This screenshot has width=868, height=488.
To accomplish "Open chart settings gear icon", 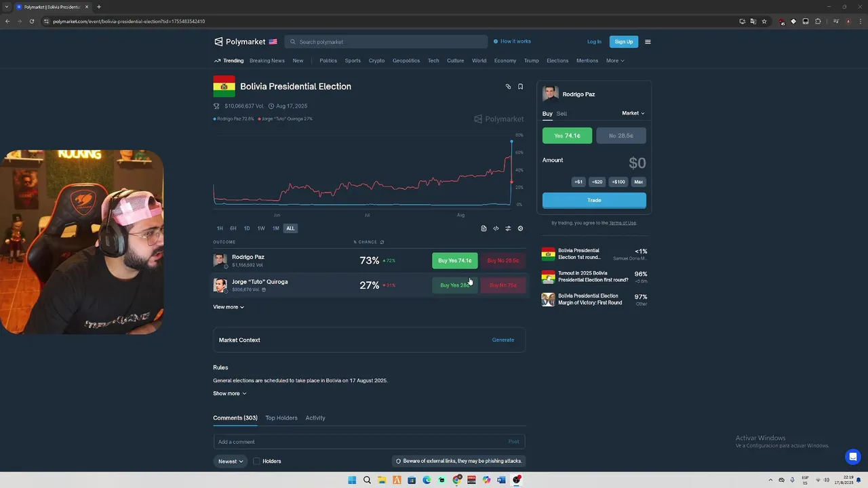I will [520, 228].
